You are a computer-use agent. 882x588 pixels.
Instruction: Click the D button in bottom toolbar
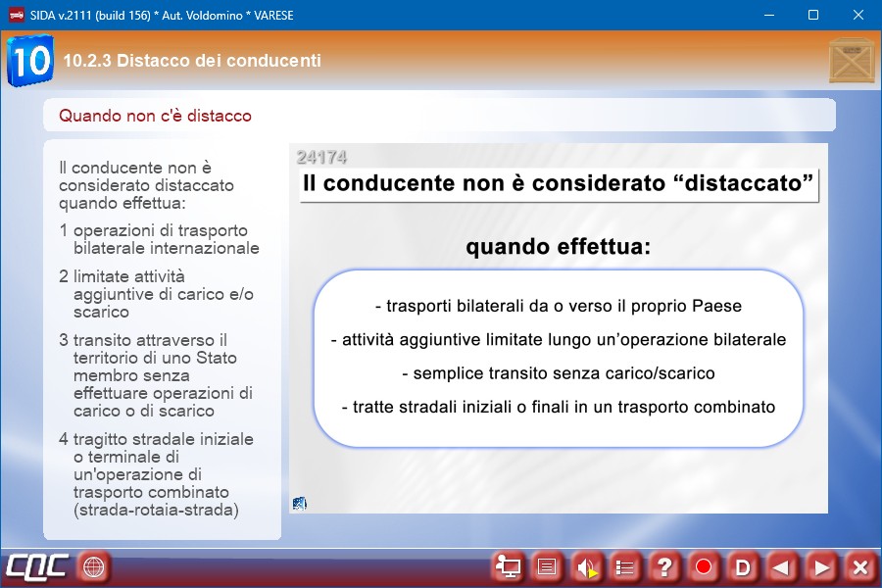(742, 566)
